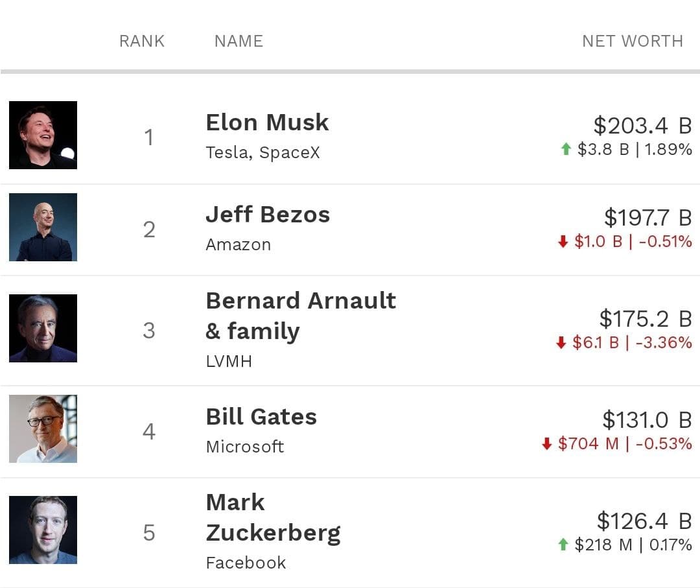Select the photo thumbnail next to rank 4

43,429
